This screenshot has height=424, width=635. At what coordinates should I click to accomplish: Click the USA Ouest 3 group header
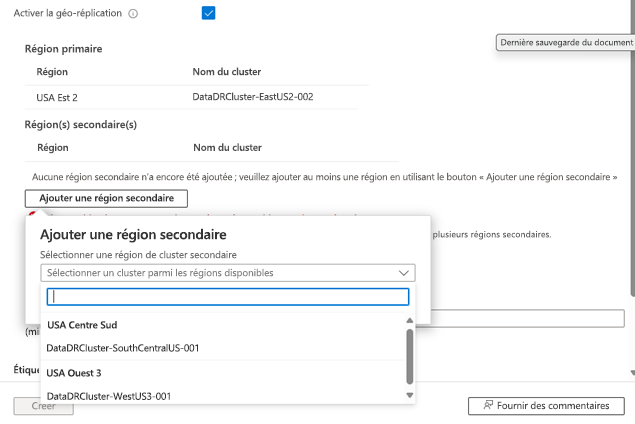[74, 373]
